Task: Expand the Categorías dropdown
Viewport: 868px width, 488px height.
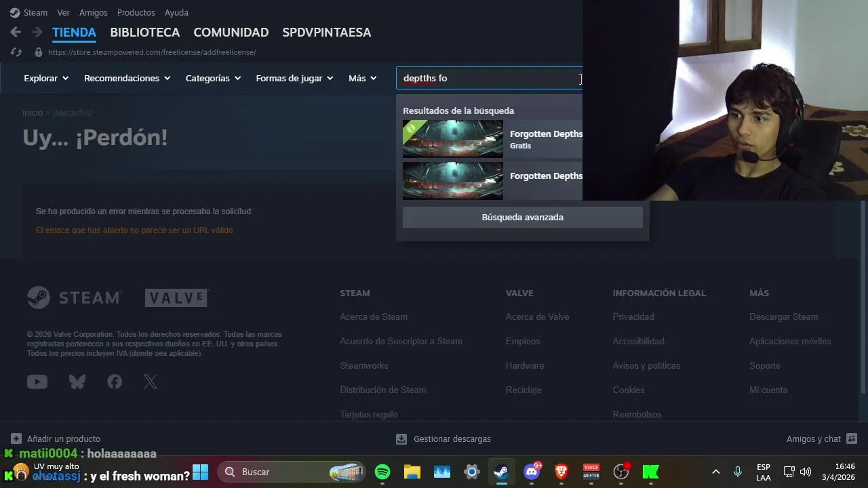Action: [214, 78]
